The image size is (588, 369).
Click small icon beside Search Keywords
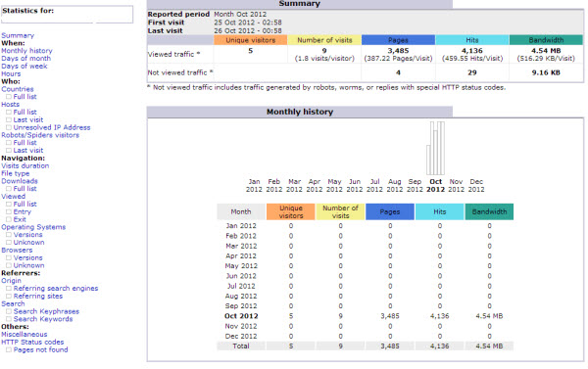point(9,319)
